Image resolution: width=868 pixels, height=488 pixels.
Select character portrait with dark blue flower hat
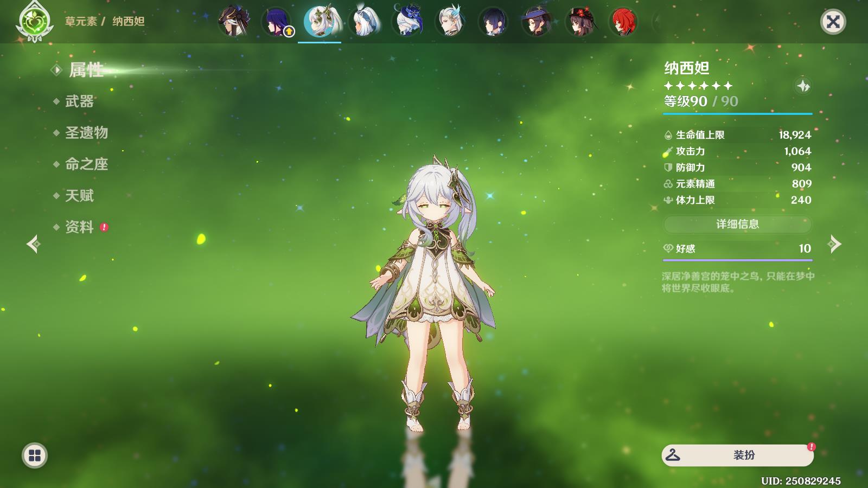coord(407,22)
